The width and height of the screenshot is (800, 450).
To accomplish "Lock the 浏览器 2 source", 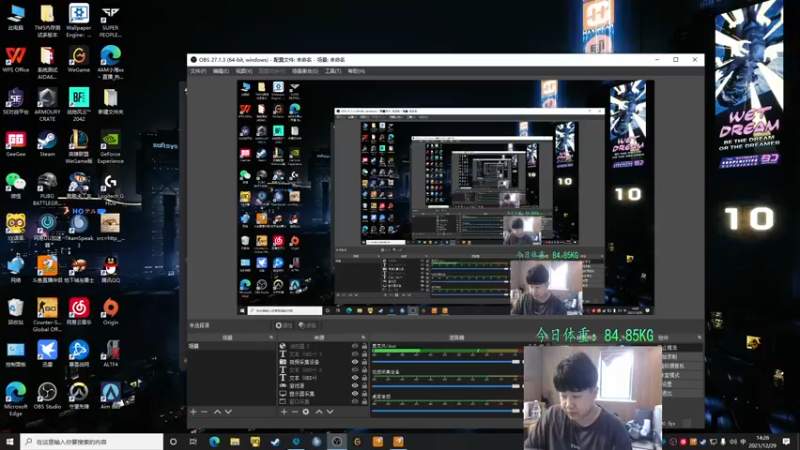I will pos(364,346).
